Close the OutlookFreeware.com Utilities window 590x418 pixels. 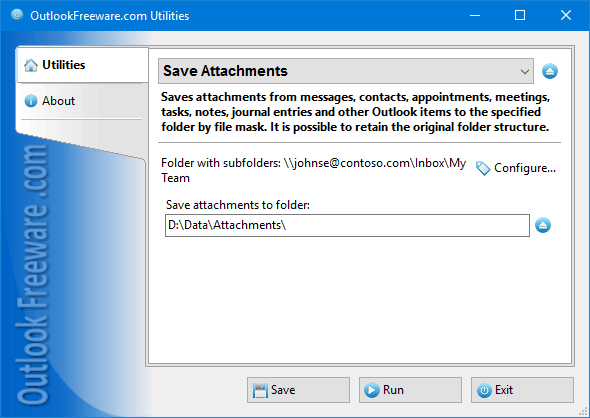(x=566, y=15)
